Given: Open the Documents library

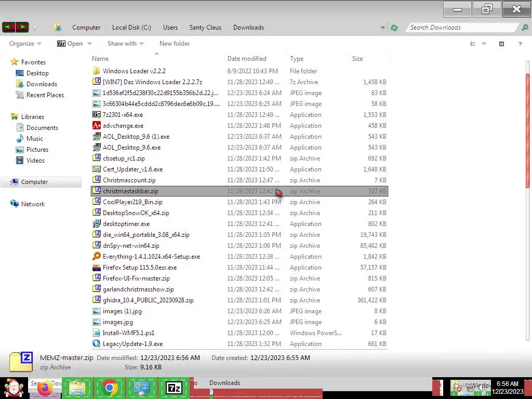Looking at the screenshot, I should (x=42, y=128).
